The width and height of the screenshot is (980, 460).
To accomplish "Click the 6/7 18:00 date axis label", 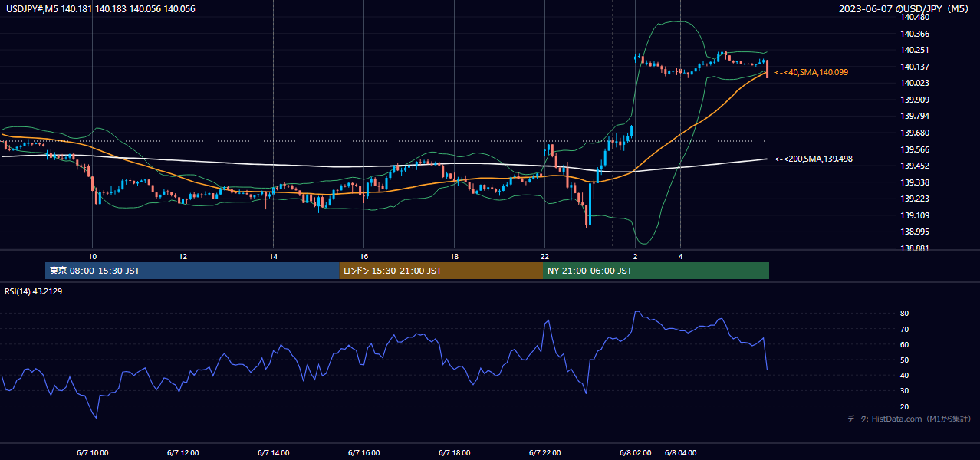I will coord(454,452).
